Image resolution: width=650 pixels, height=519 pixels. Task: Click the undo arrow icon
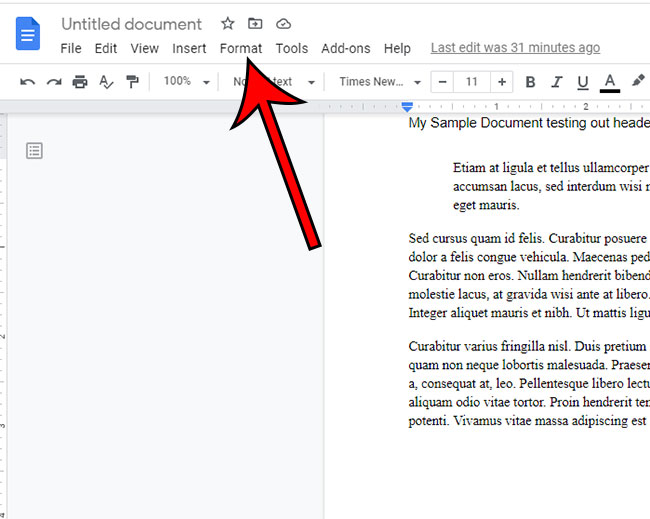[x=27, y=82]
